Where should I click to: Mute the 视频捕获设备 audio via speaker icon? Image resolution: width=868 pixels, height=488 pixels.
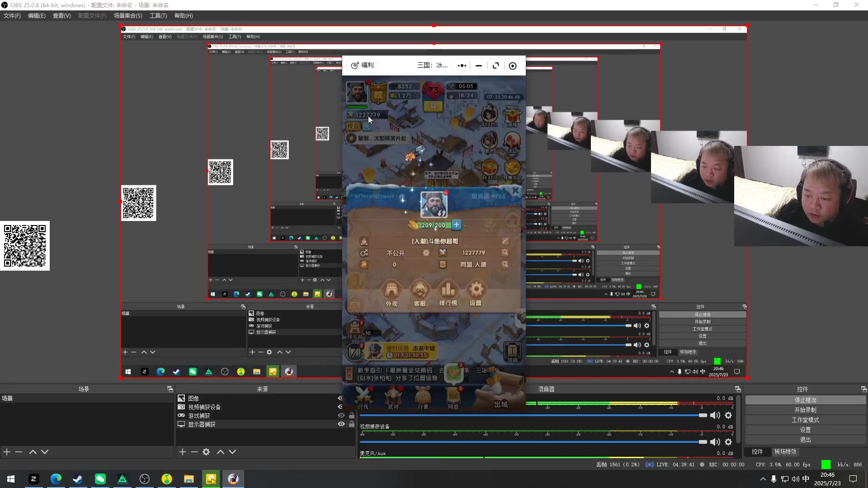(x=715, y=442)
